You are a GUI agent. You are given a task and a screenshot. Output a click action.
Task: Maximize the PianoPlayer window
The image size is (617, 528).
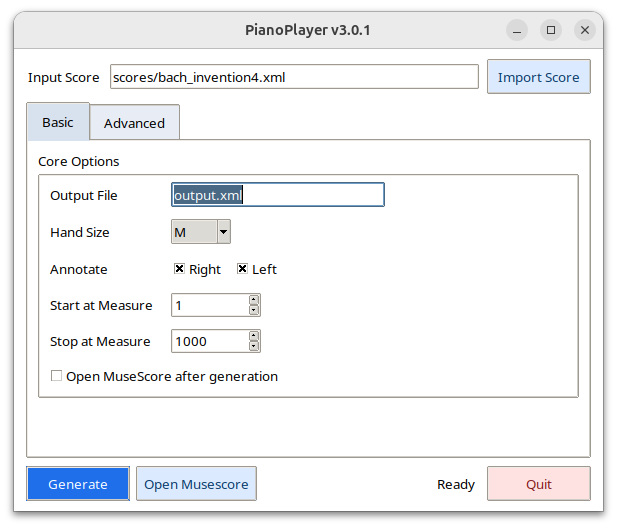[x=551, y=30]
